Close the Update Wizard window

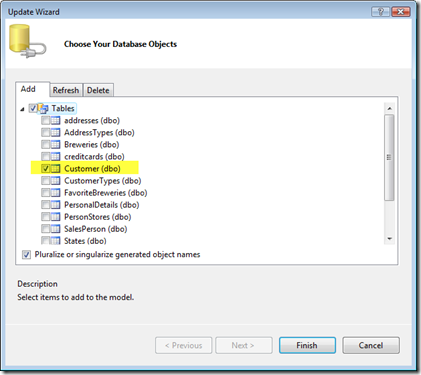point(400,12)
